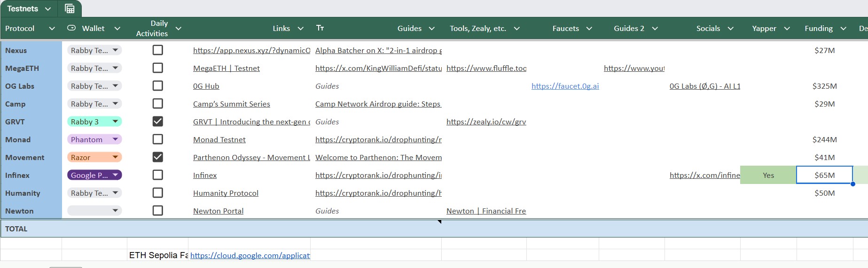
Task: Open the https://app.nexus.xyz link
Action: [251, 50]
